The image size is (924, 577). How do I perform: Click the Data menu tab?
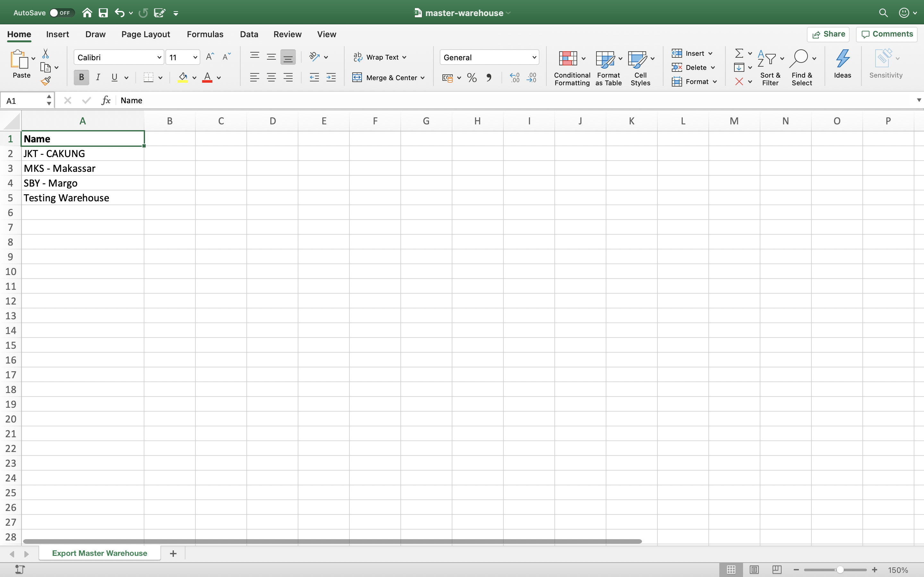pyautogui.click(x=249, y=34)
